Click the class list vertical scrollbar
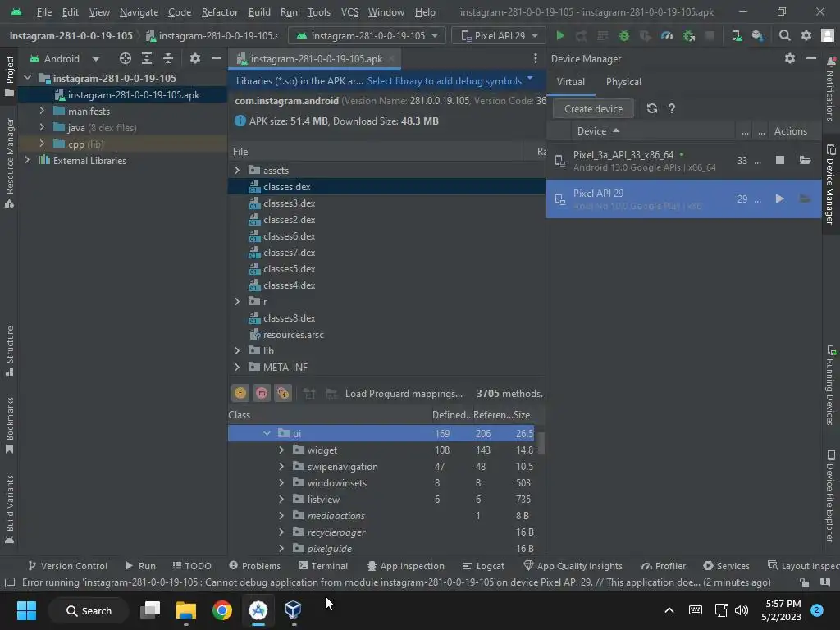The width and height of the screenshot is (840, 630). [541, 442]
